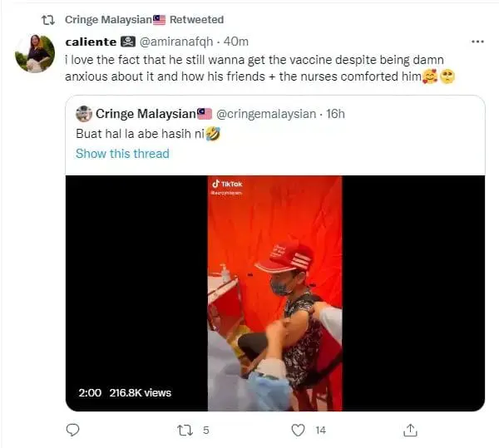Open "Show this thread" link
The width and height of the screenshot is (499, 448).
(122, 154)
